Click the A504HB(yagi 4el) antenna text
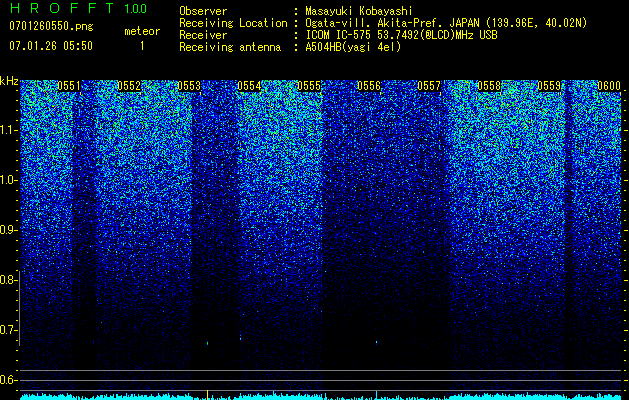 [x=353, y=47]
